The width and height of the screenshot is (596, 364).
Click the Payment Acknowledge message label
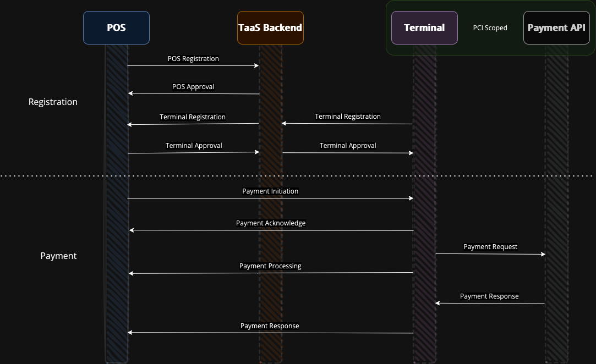270,223
